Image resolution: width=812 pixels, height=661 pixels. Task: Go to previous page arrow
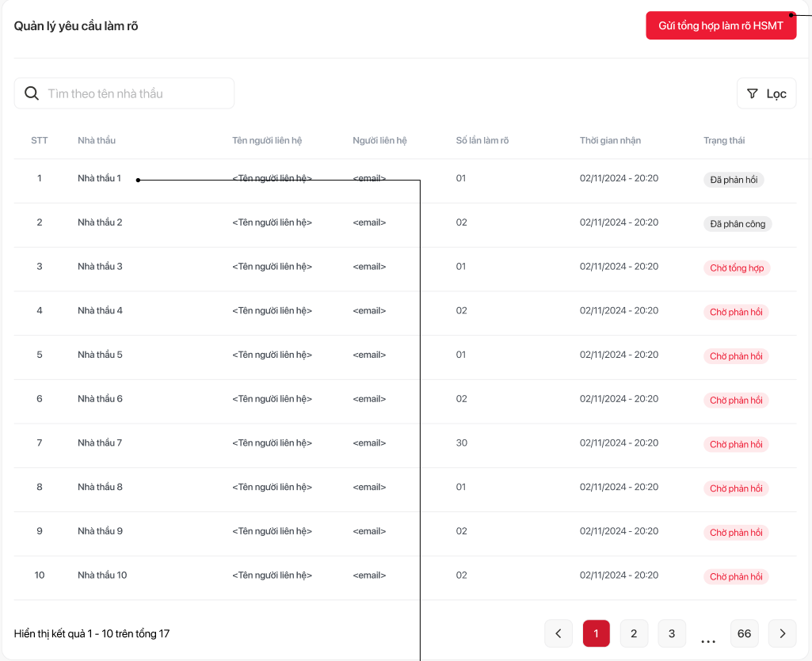pyautogui.click(x=558, y=633)
